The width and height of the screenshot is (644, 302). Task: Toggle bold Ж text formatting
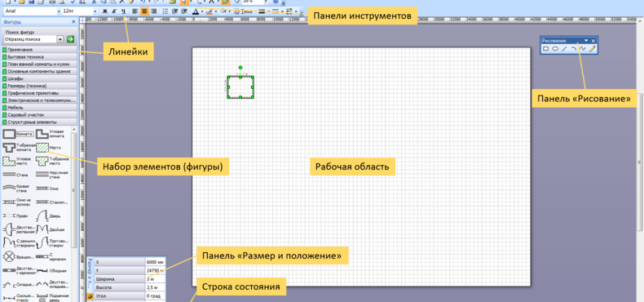click(x=105, y=11)
